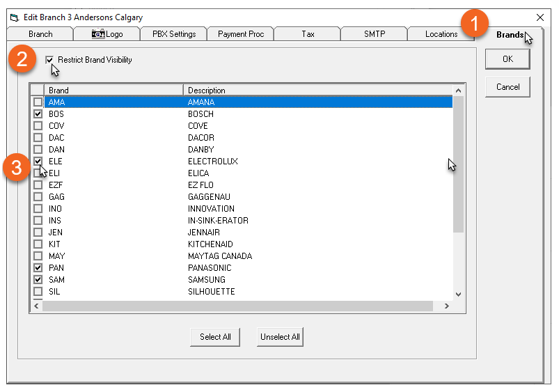Check the SIL brand checkbox

coord(38,291)
